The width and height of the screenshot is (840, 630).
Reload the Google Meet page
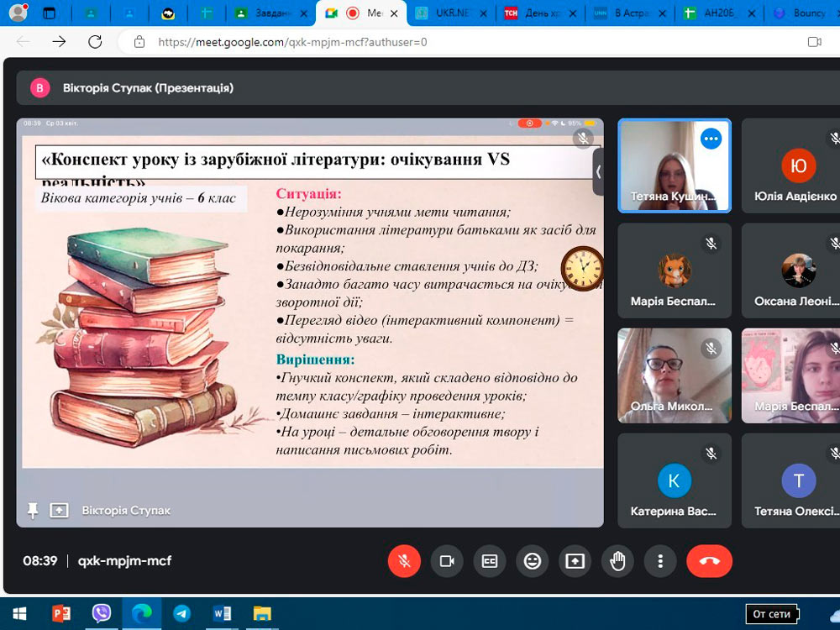[x=95, y=42]
